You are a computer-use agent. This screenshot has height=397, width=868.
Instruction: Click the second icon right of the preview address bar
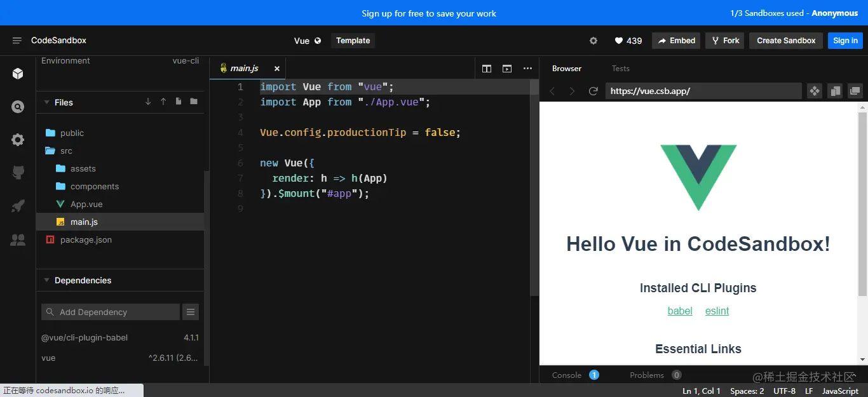(835, 91)
